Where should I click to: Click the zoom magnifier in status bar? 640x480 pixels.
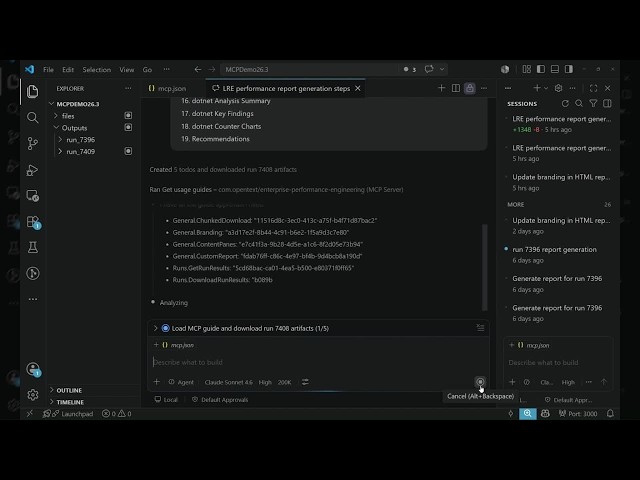point(527,413)
